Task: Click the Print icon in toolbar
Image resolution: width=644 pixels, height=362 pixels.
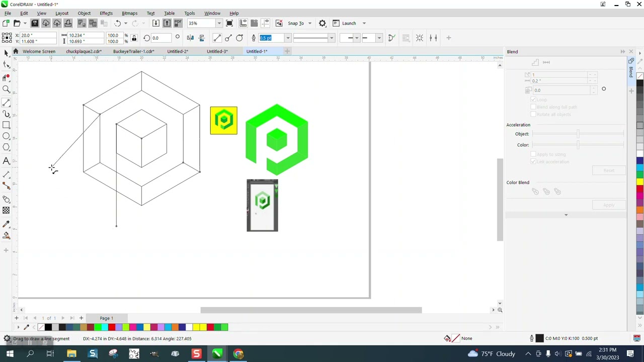Action: click(x=68, y=23)
